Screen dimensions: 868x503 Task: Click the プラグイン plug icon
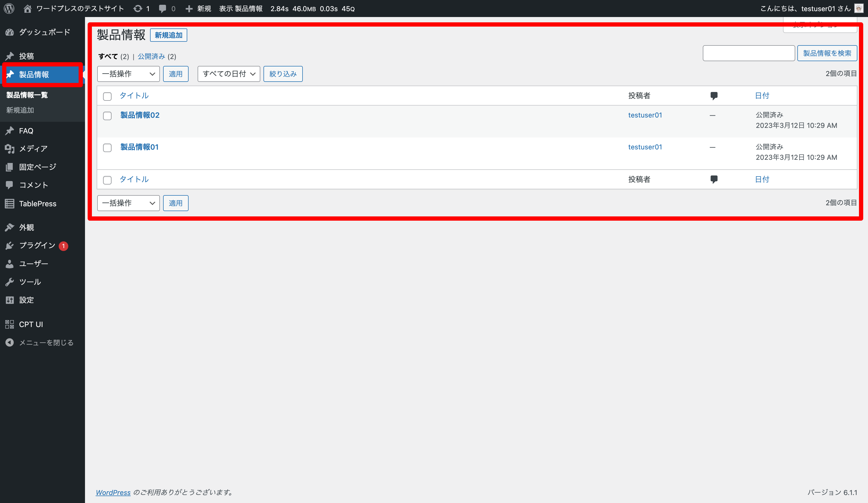point(10,245)
